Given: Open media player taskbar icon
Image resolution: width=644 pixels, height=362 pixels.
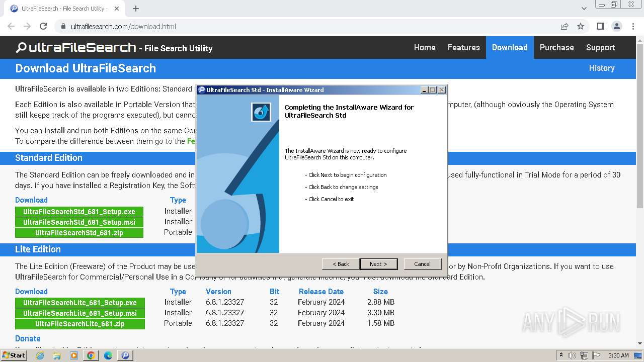Looking at the screenshot, I should pos(74,355).
